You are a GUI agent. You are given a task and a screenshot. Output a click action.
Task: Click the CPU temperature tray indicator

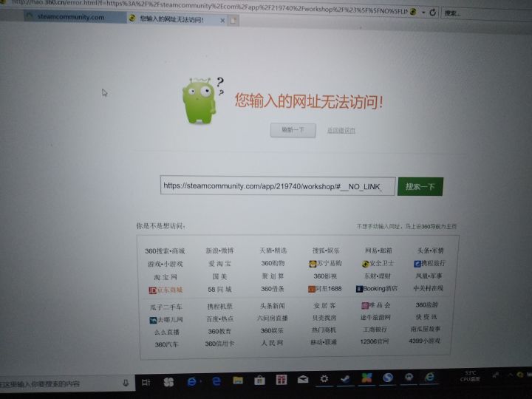pyautogui.click(x=470, y=376)
